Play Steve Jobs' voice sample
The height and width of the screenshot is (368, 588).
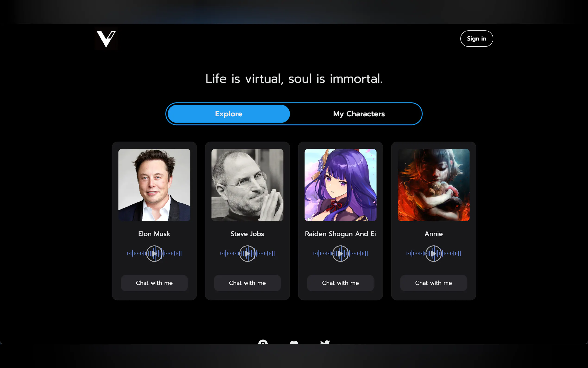point(247,253)
